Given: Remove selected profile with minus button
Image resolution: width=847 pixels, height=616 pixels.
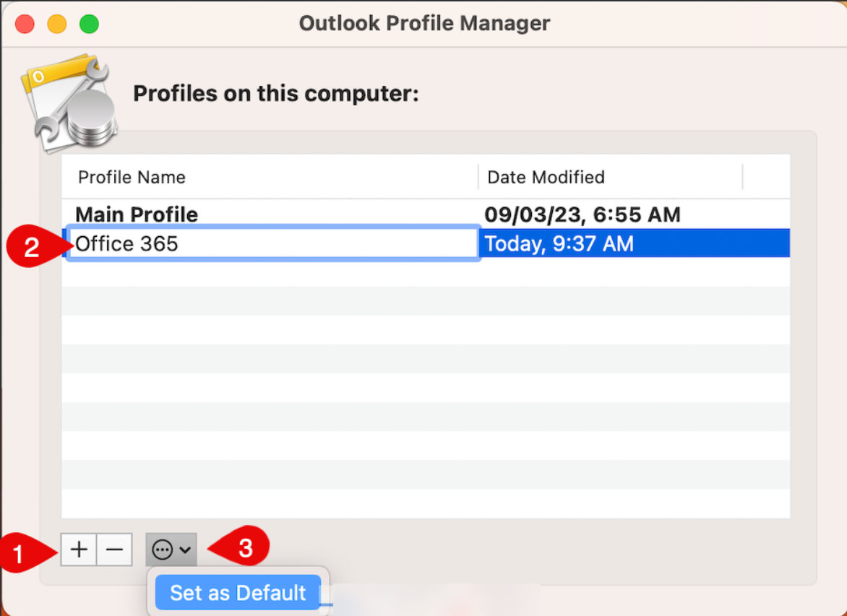Looking at the screenshot, I should click(114, 550).
